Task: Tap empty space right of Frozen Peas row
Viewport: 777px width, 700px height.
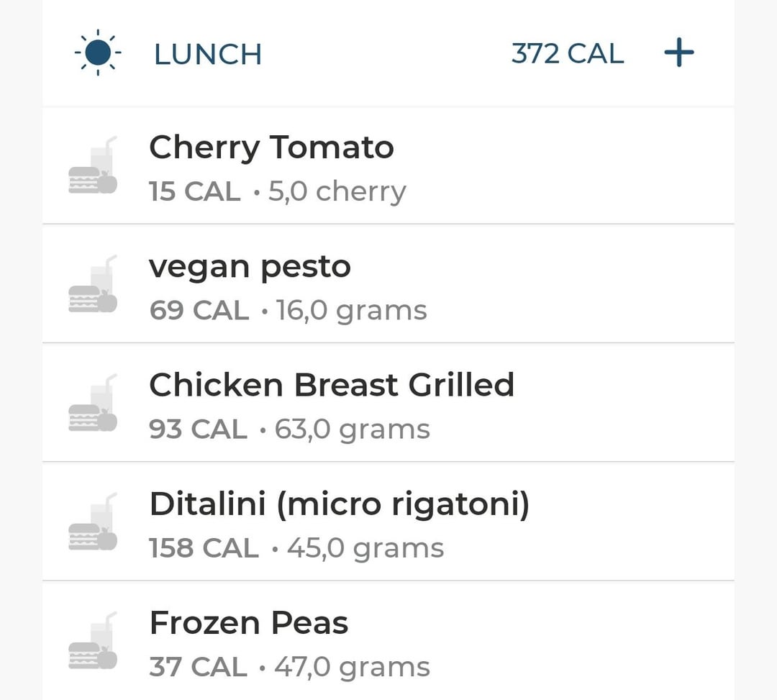Action: (x=585, y=642)
